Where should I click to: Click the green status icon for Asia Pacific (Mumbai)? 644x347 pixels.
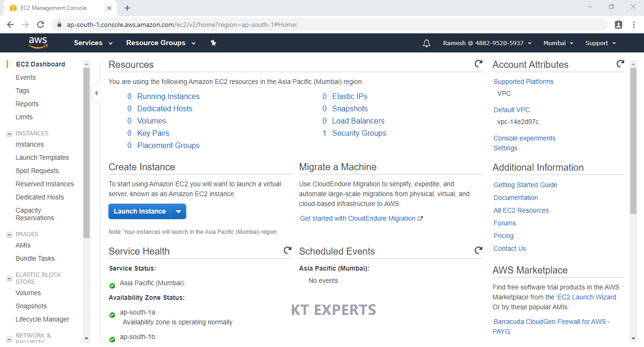point(112,286)
